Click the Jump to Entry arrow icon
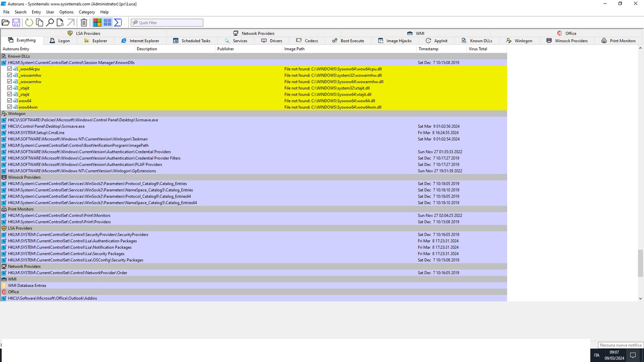644x362 pixels. click(70, 23)
